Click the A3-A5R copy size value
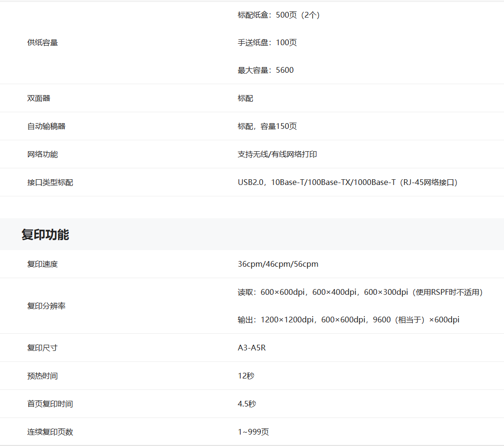 252,348
